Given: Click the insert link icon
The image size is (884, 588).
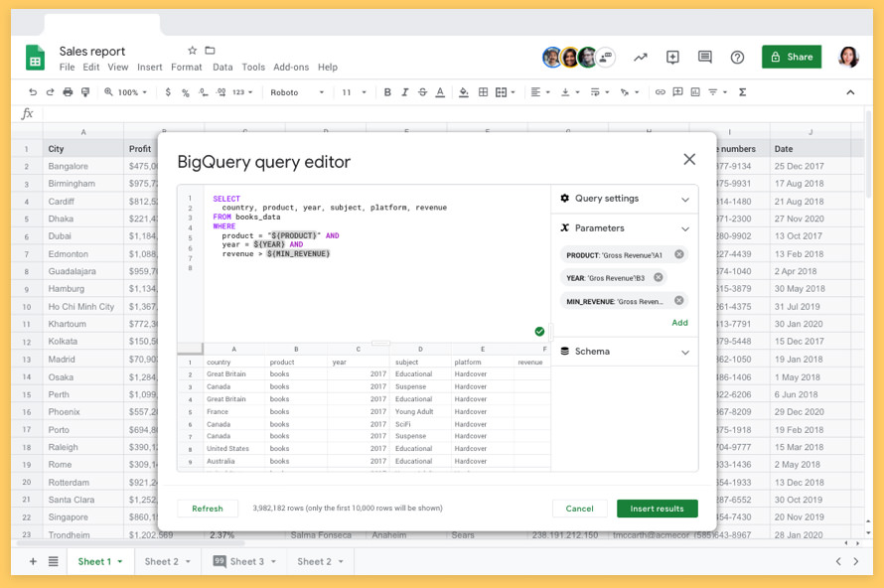Looking at the screenshot, I should click(x=660, y=92).
